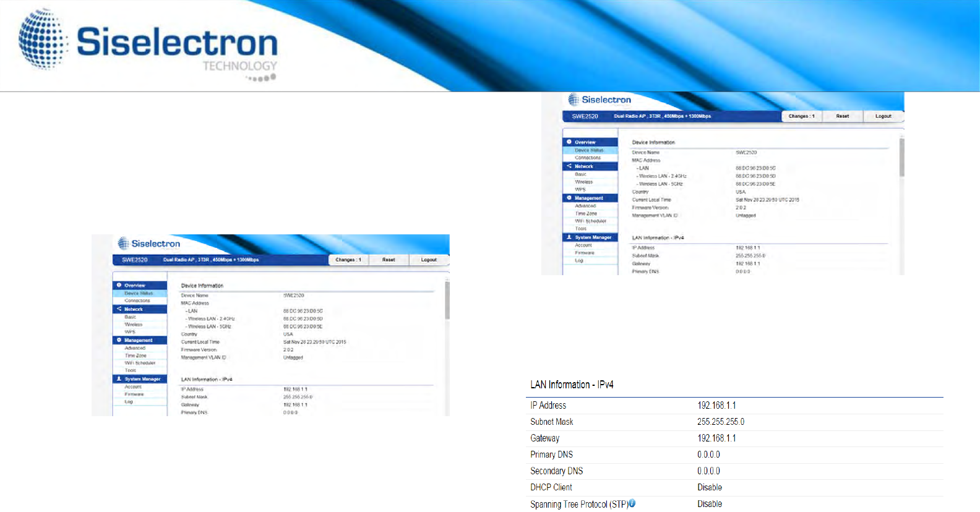This screenshot has width=980, height=512.
Task: Open Device Status in the left screenshot's sidebar
Action: coord(139,293)
